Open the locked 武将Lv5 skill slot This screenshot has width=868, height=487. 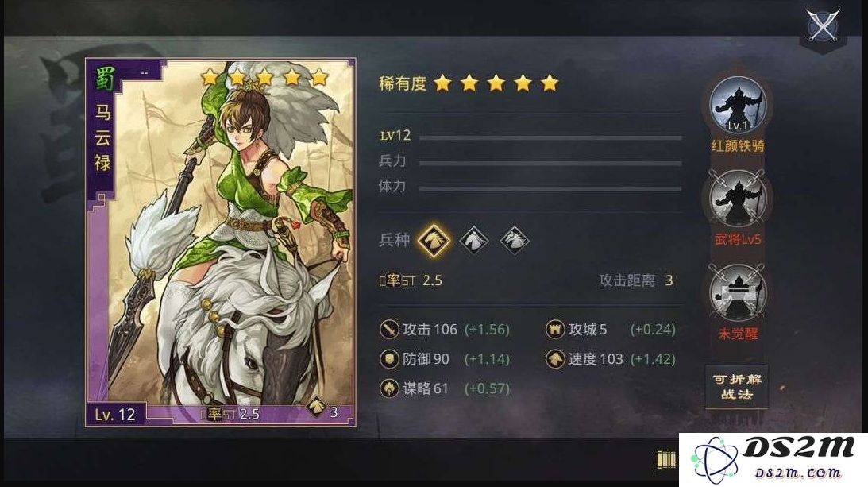[737, 199]
